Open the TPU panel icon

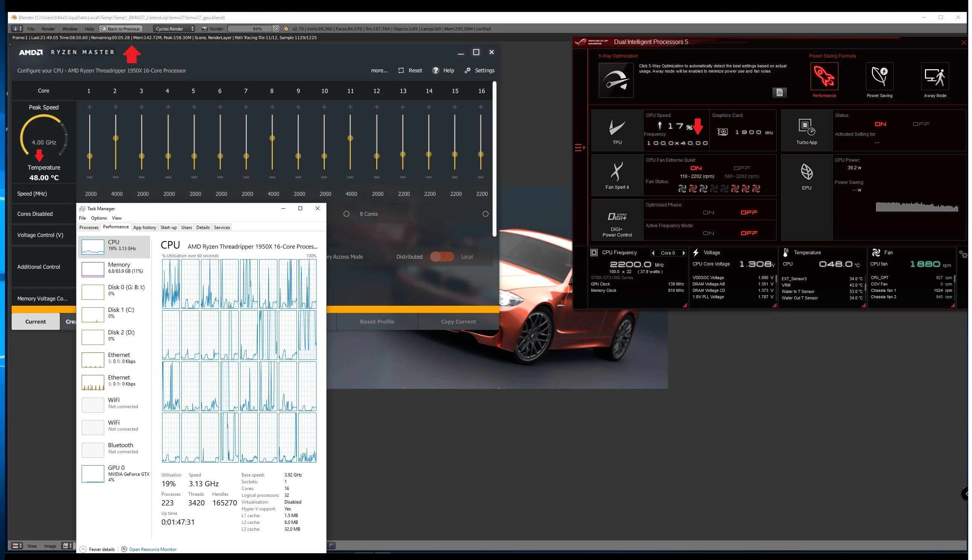617,128
